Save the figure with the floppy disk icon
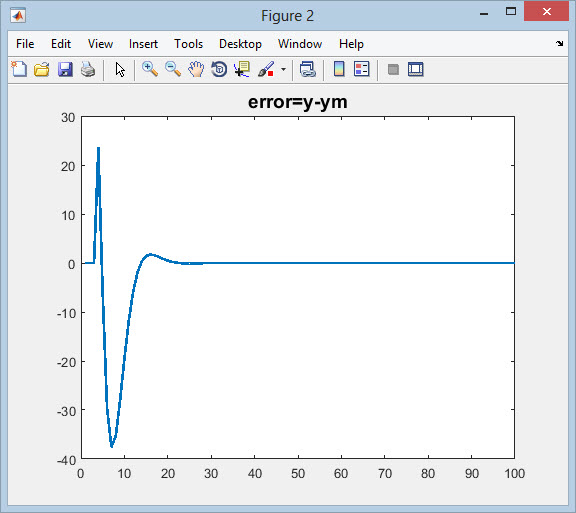 click(65, 69)
